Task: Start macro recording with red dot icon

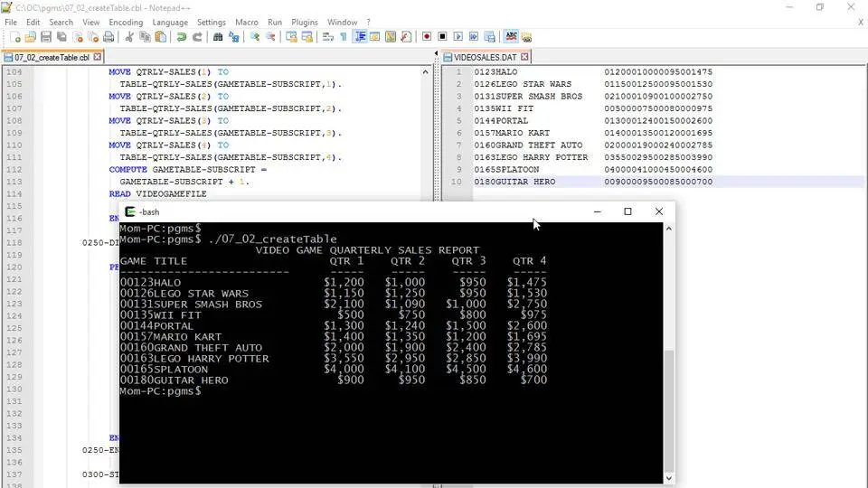Action: pyautogui.click(x=426, y=37)
